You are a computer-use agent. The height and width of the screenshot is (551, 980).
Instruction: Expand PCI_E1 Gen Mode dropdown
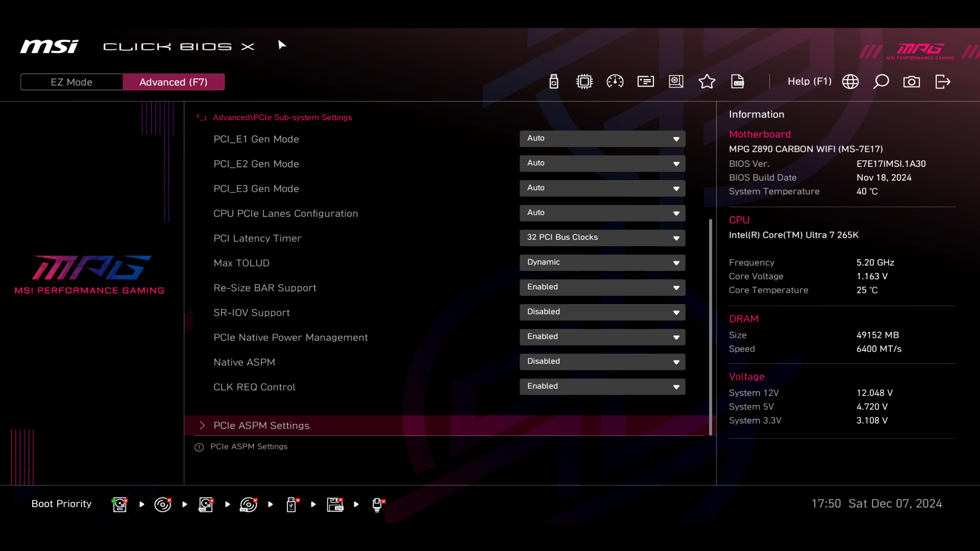click(602, 139)
